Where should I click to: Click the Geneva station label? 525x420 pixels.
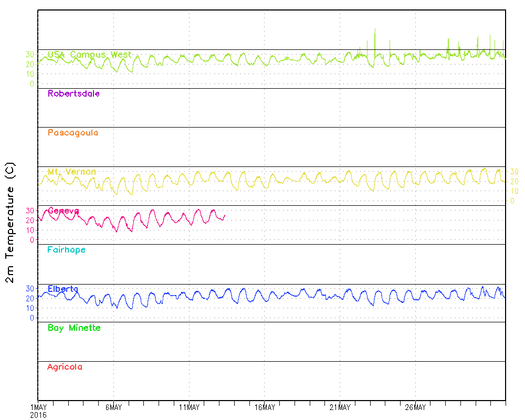[x=63, y=211]
